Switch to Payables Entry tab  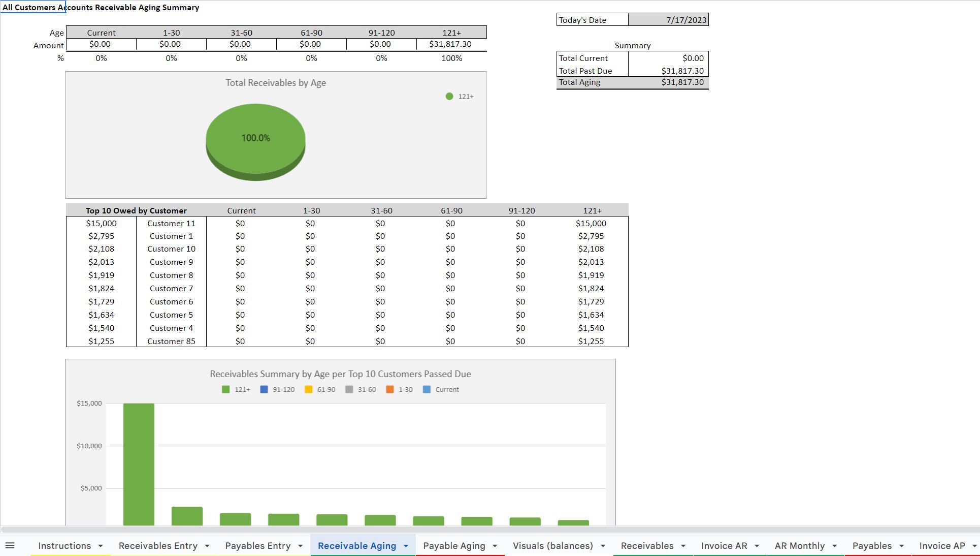coord(258,546)
